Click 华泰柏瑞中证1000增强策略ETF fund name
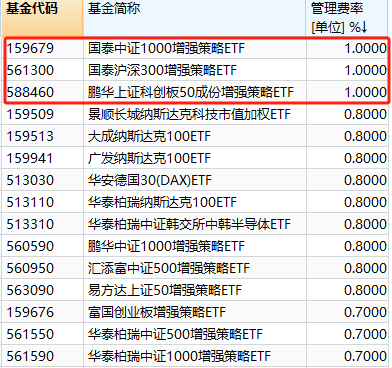The width and height of the screenshot is (392, 368). coord(179,356)
